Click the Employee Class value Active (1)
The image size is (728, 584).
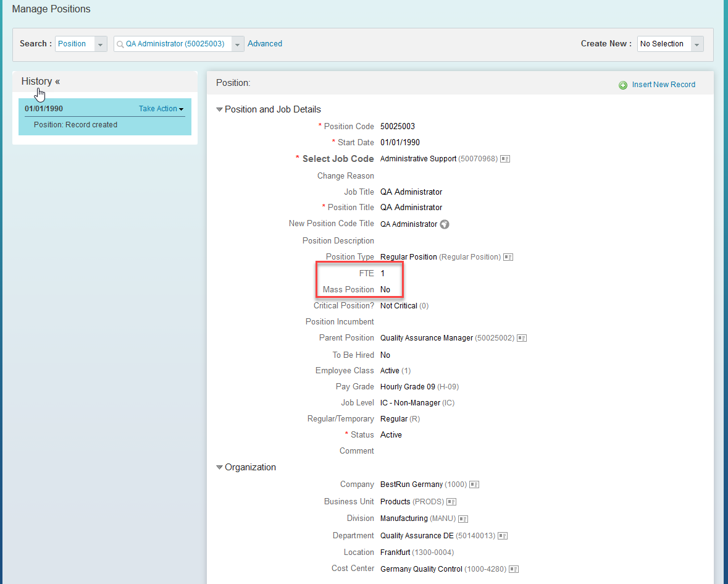pyautogui.click(x=396, y=371)
